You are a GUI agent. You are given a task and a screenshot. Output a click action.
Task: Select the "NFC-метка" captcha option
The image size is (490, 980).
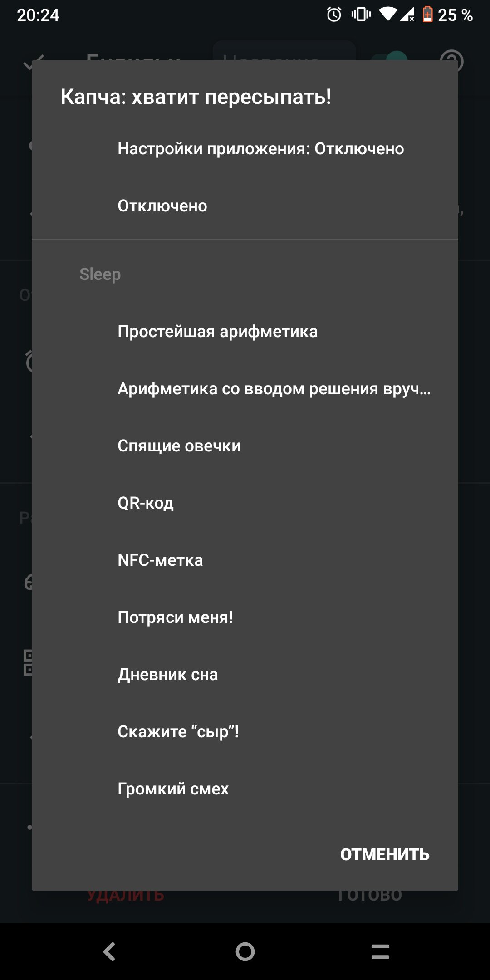pos(245,560)
